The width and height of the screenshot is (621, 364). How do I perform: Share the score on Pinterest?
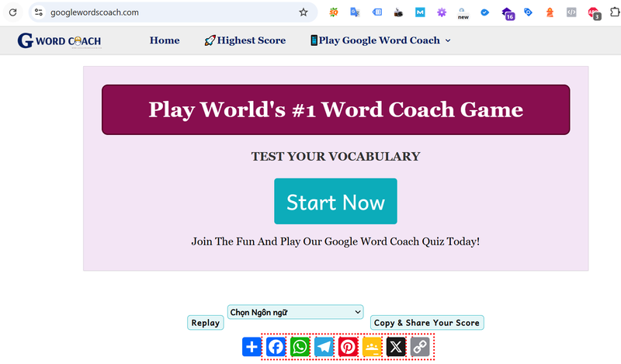pyautogui.click(x=348, y=348)
